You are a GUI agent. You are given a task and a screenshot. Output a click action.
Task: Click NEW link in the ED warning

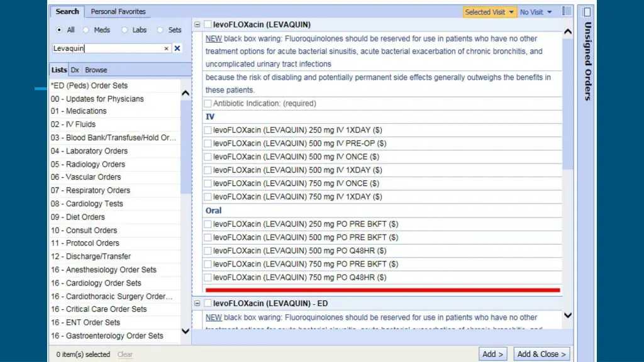(214, 317)
